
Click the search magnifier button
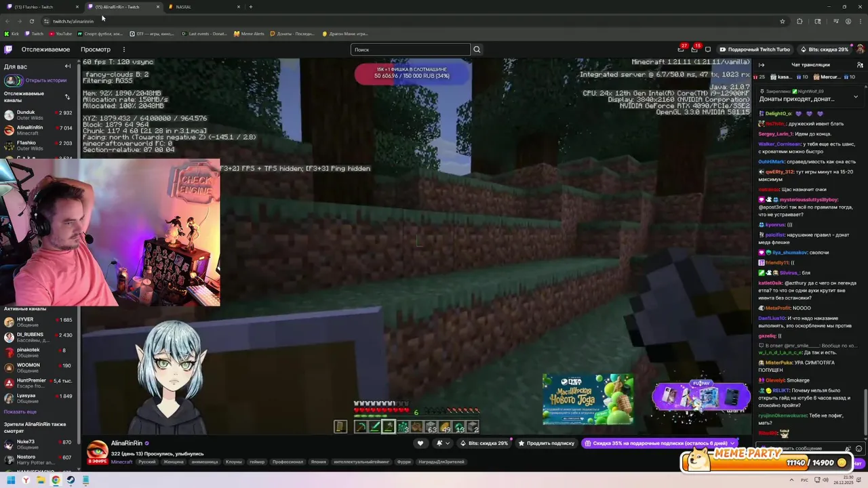(x=477, y=49)
